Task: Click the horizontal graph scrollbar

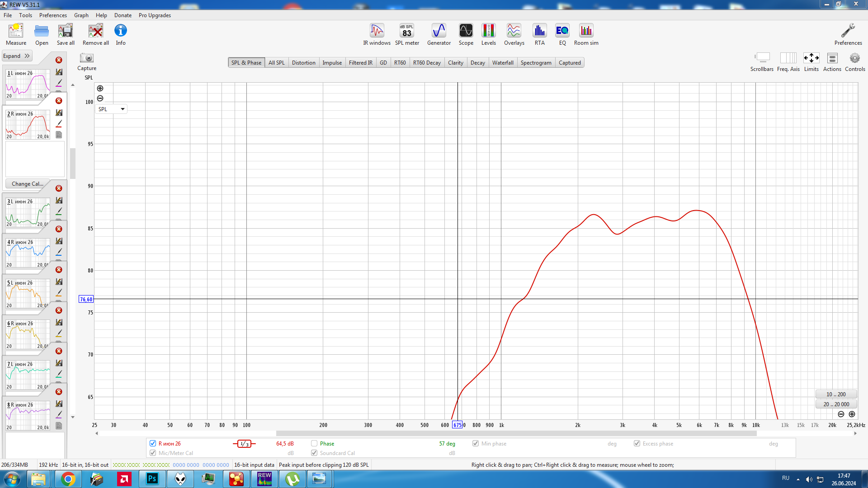Action: [x=515, y=433]
